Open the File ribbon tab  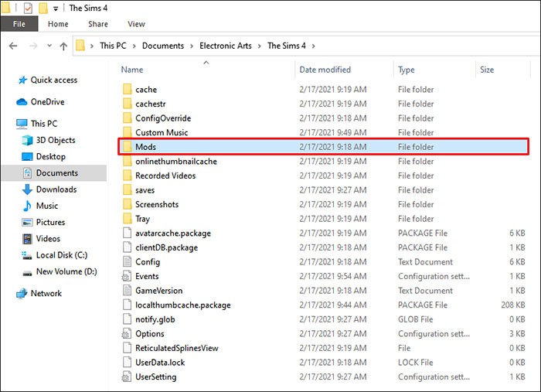pyautogui.click(x=19, y=24)
